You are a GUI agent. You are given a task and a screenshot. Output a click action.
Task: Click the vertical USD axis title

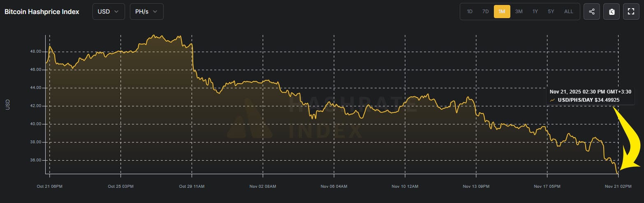click(x=8, y=105)
